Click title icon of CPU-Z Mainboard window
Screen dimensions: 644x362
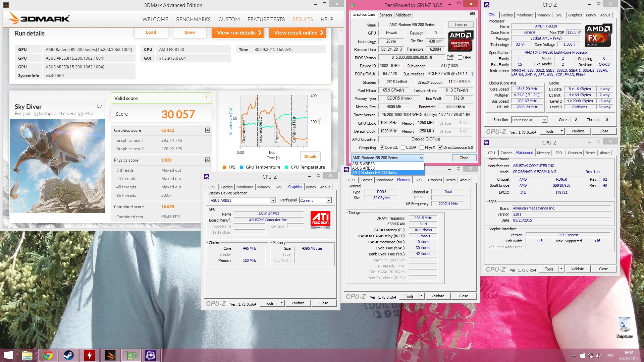tap(486, 142)
